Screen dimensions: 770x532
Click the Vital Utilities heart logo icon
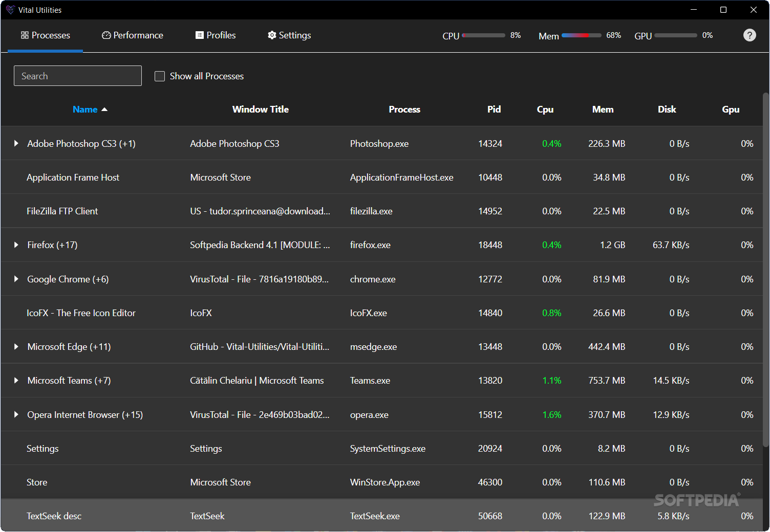10,10
